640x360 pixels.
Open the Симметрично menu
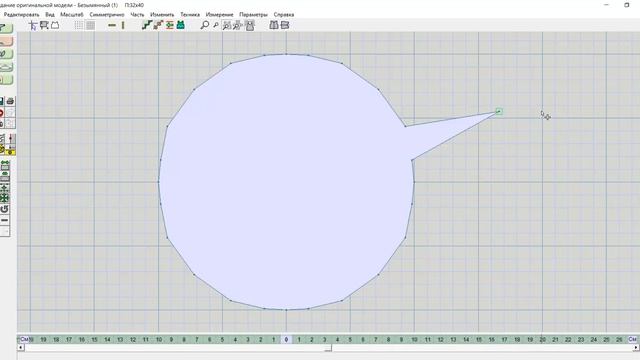(107, 15)
